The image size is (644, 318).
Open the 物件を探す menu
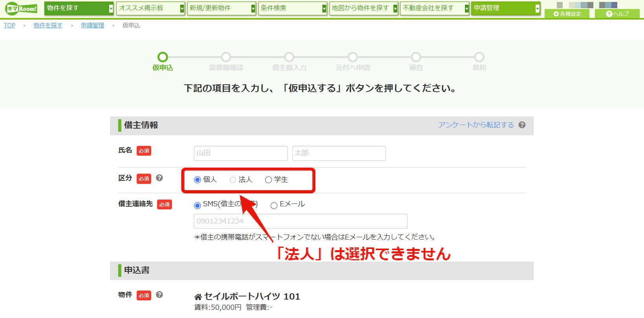click(79, 8)
